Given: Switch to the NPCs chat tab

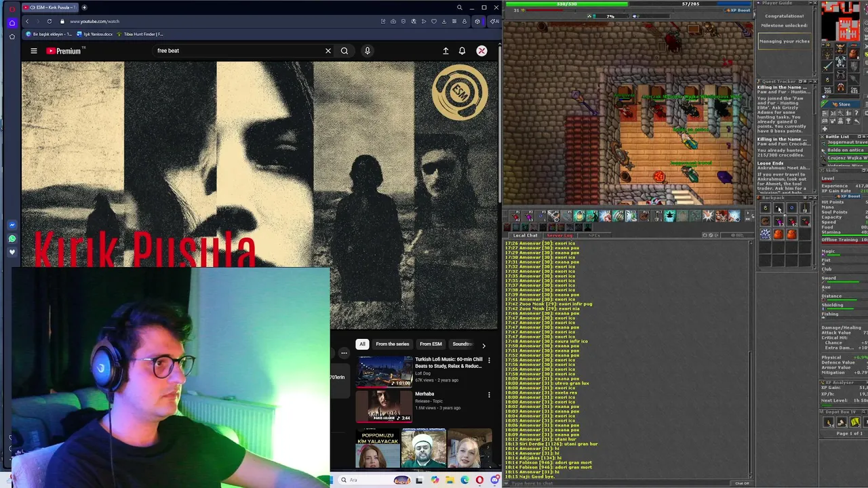Looking at the screenshot, I should pyautogui.click(x=595, y=235).
